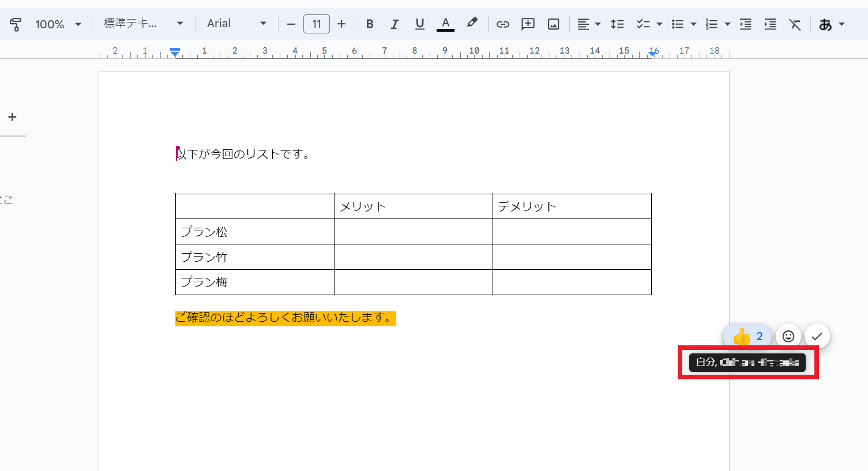Expand the Arial font dropdown

236,24
